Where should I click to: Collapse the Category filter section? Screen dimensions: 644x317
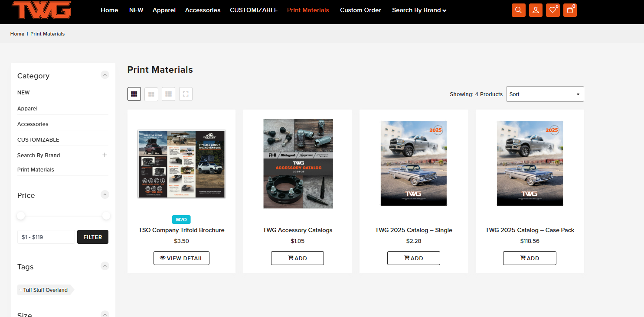[105, 75]
